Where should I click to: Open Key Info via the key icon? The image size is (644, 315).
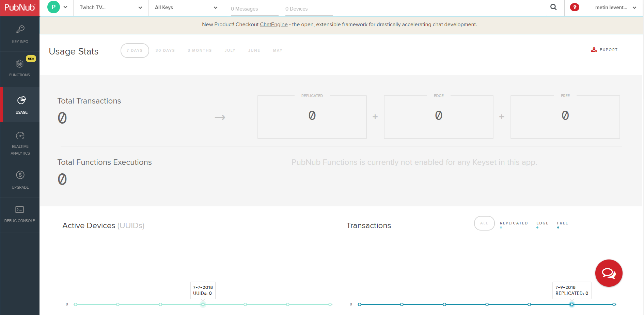pyautogui.click(x=20, y=29)
